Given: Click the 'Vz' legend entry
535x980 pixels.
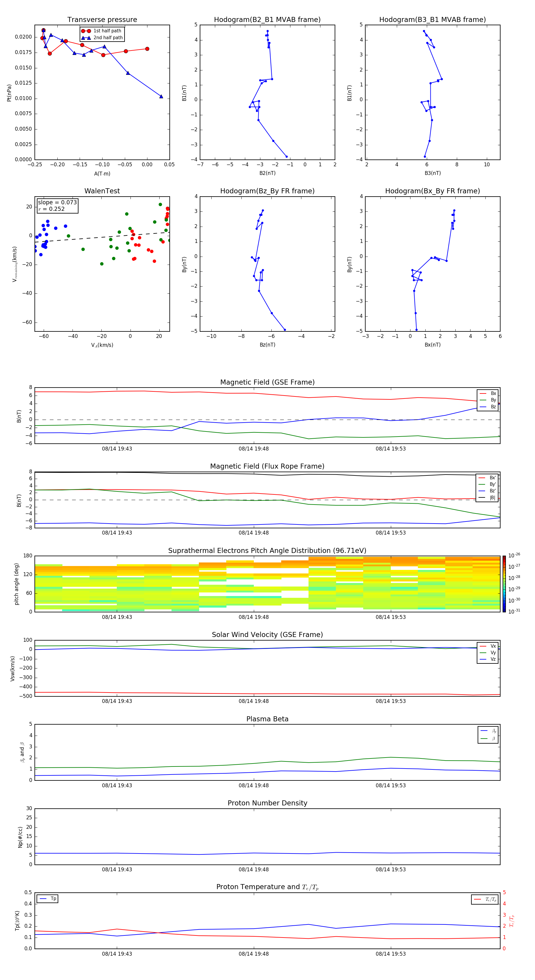Looking at the screenshot, I should 488,659.
